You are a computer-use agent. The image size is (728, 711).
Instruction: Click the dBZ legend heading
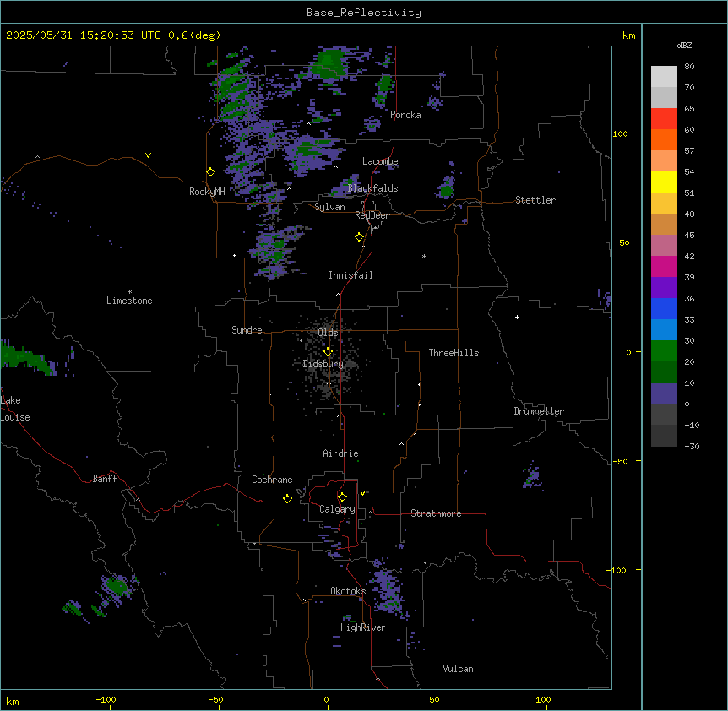tap(684, 46)
